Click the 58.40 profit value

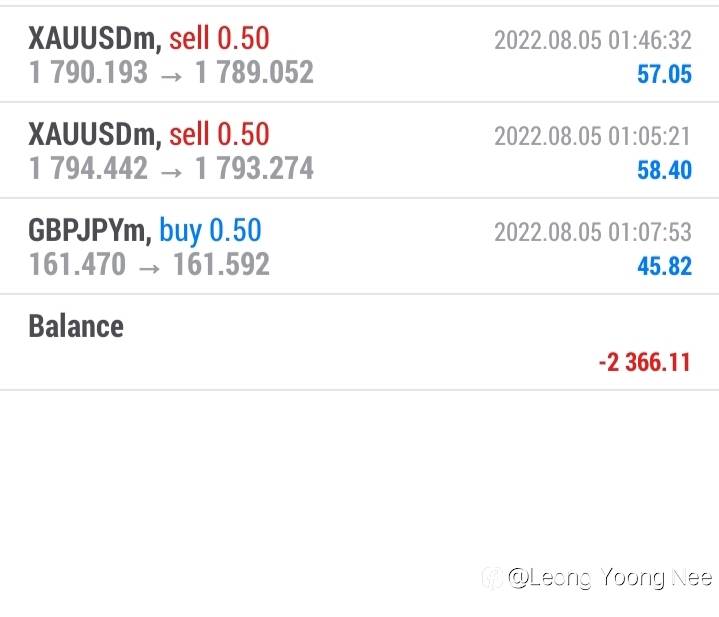pos(664,170)
